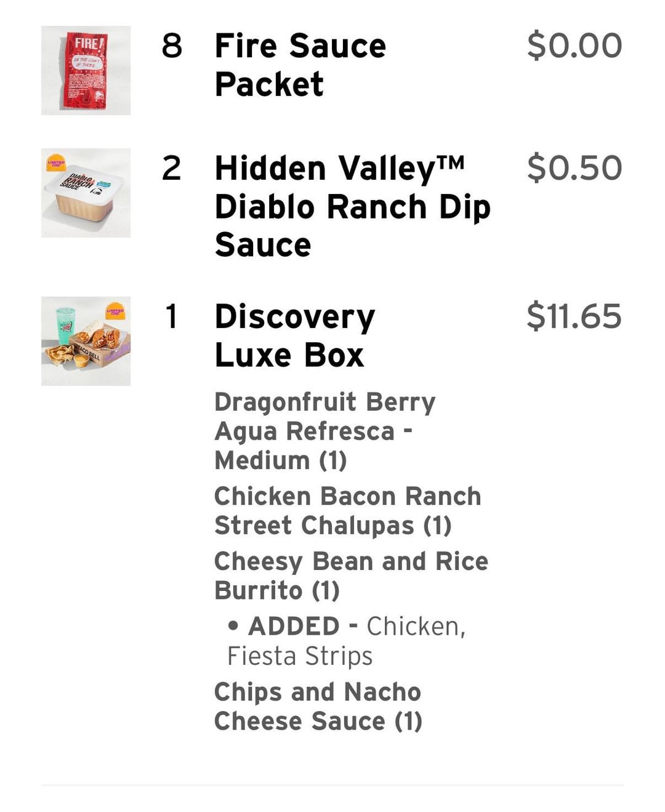Click the $0.00 price
This screenshot has width=665, height=812.
pos(574,46)
